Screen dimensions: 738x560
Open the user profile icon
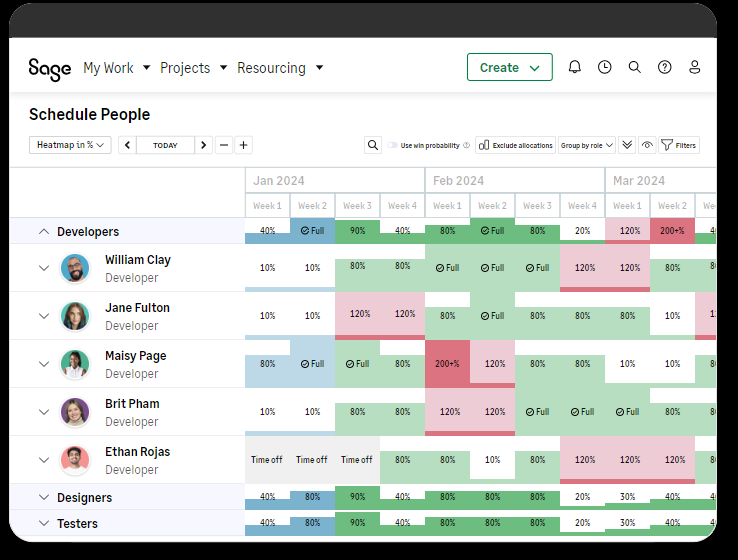695,67
